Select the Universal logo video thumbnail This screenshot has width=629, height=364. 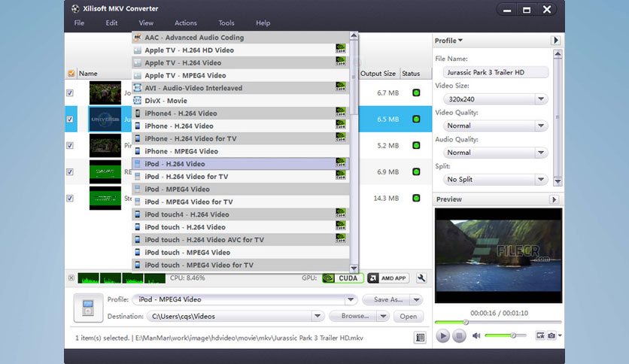click(105, 119)
